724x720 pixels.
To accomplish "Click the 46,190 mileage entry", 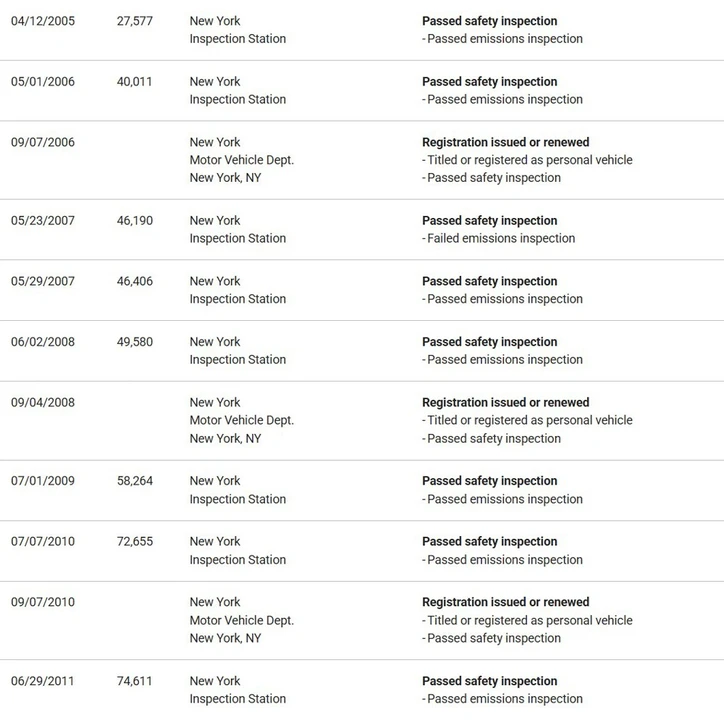I will point(134,220).
